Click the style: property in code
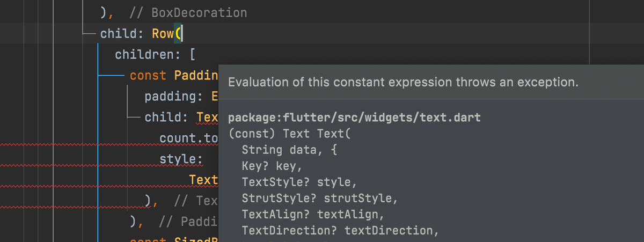644x242 pixels. click(x=180, y=159)
